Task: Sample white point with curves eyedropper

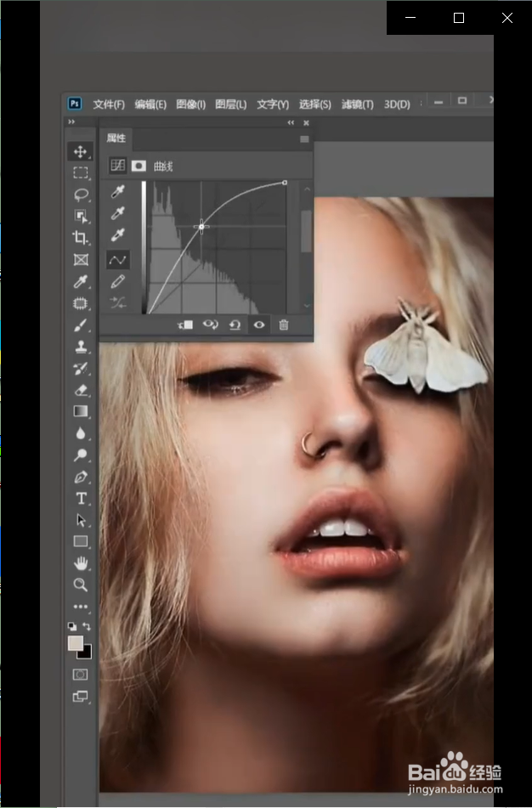Action: 117,235
